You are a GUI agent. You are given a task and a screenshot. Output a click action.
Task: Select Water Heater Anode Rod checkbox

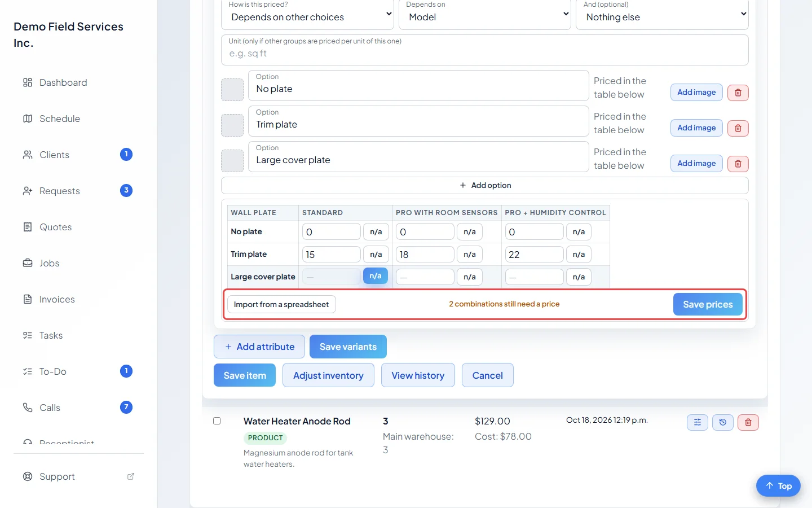[217, 421]
